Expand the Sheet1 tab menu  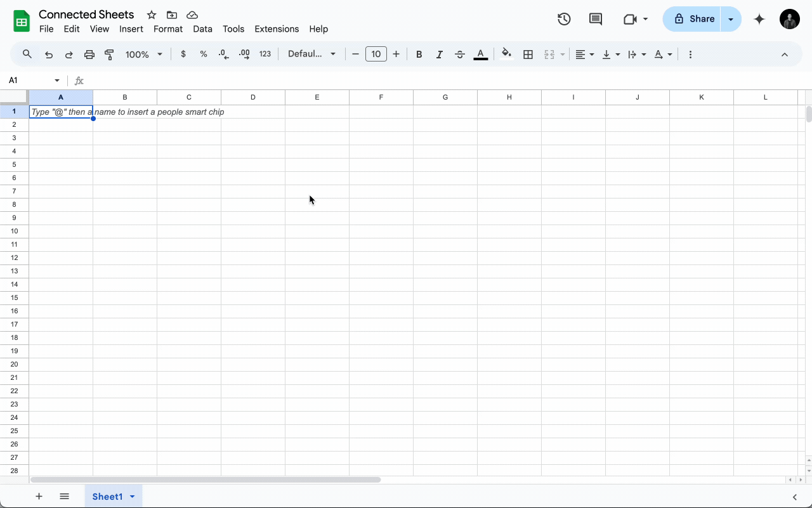(133, 497)
